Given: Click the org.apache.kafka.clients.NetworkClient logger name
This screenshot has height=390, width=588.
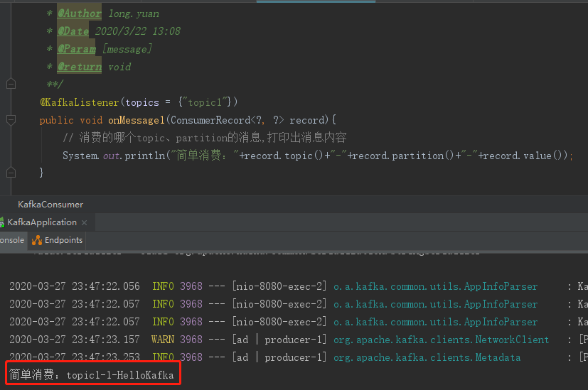Looking at the screenshot, I should pyautogui.click(x=441, y=340).
